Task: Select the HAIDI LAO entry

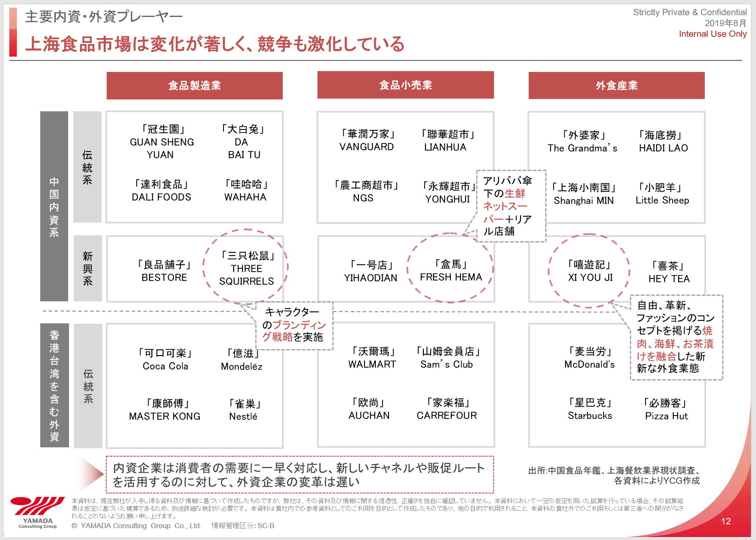Action: click(663, 141)
